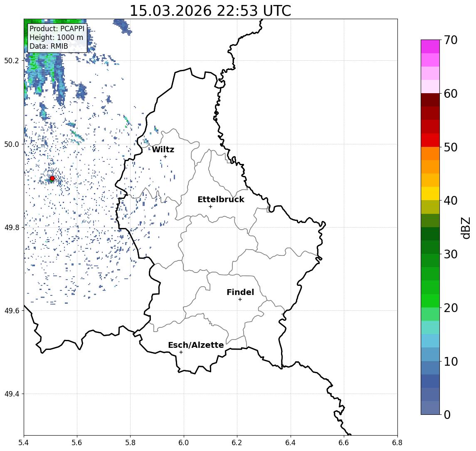Click the longitude axis label 6.2
Viewport: 476px width, 451px height.
pos(237,443)
